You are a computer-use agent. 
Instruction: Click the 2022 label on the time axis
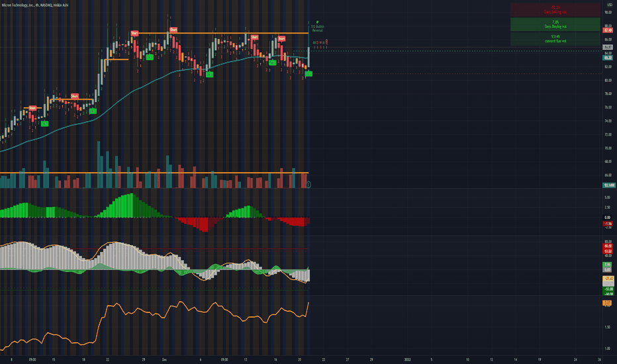(x=408, y=359)
